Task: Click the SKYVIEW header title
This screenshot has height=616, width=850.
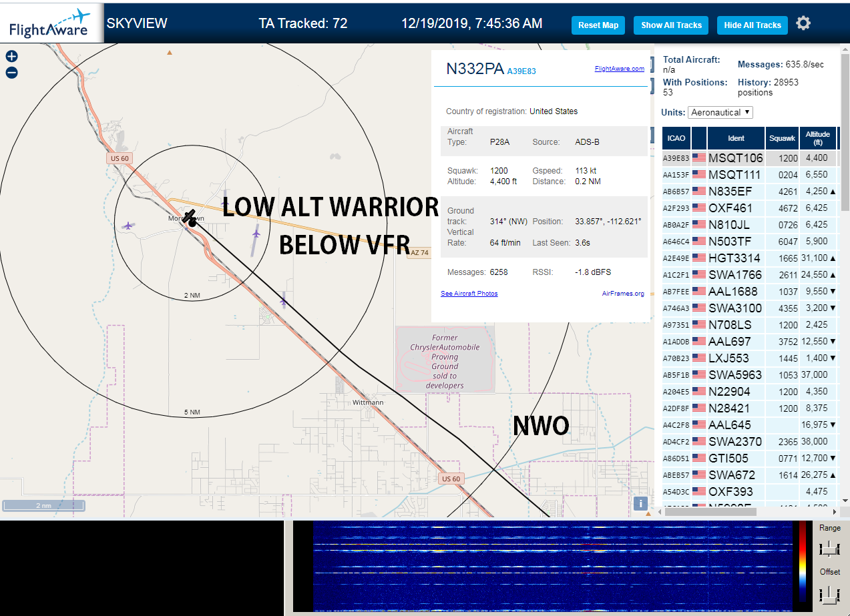Action: click(137, 23)
